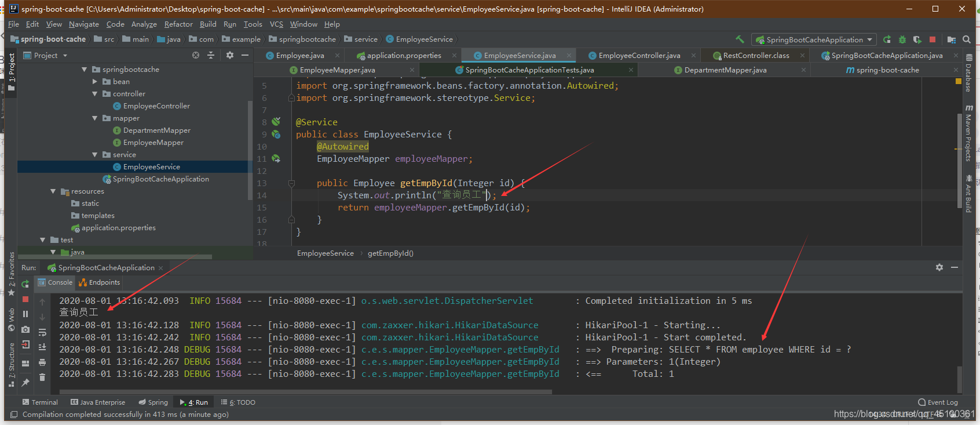
Task: Switch to application.properties editor tab
Action: pos(404,56)
